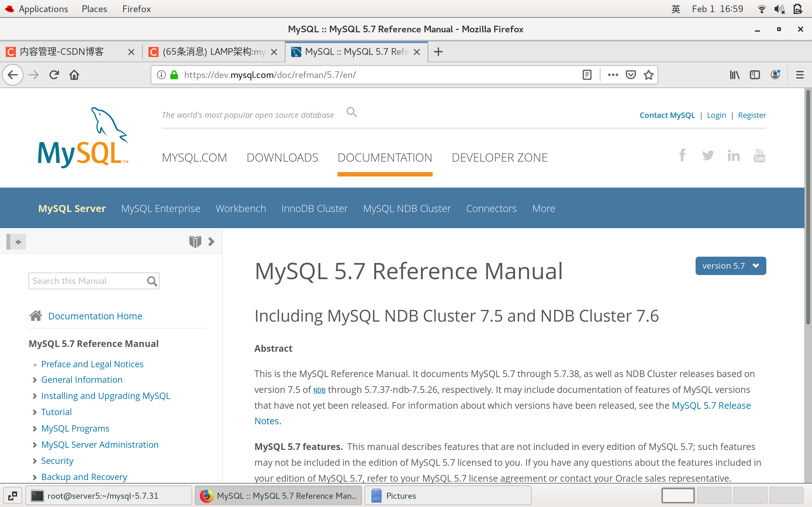Toggle the Firefox sidebar icon
Image resolution: width=812 pixels, height=507 pixels.
(755, 75)
